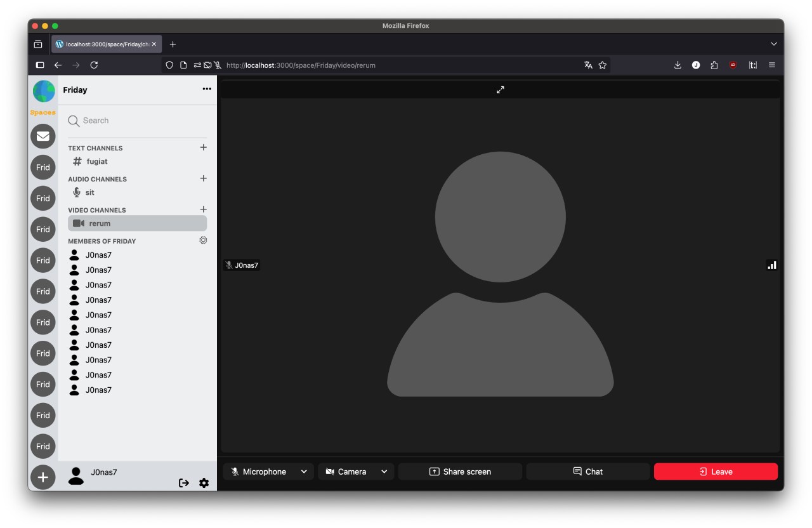Open Friday space options ellipsis menu
The width and height of the screenshot is (812, 528).
click(207, 89)
